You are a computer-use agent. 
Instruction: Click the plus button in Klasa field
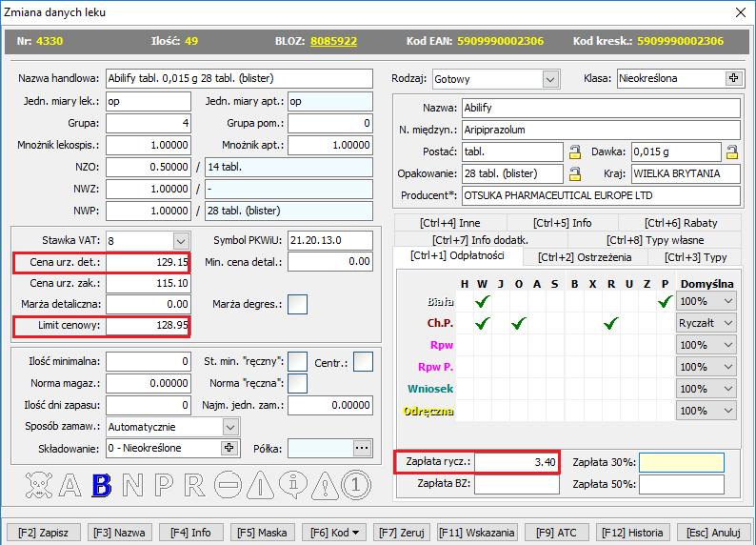click(x=733, y=78)
